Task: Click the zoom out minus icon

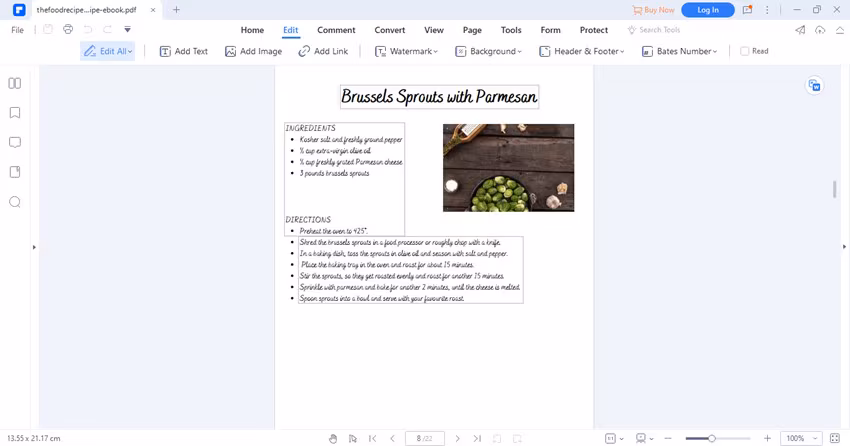Action: [x=668, y=438]
